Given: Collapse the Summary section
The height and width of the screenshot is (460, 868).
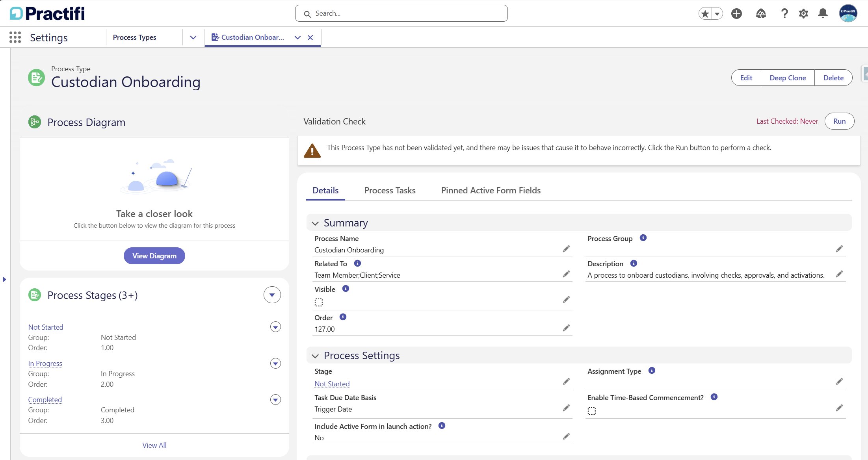Looking at the screenshot, I should (x=315, y=223).
